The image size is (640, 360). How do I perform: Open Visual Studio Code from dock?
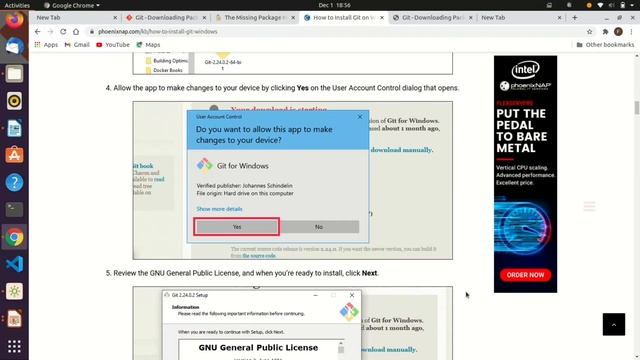14,264
